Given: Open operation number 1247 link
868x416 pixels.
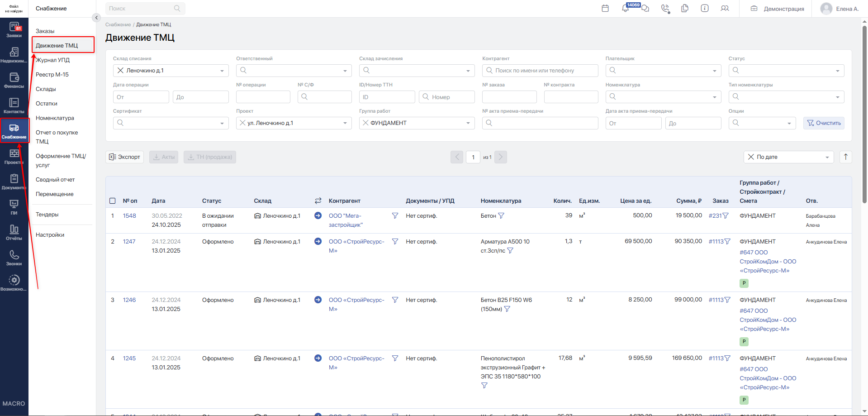Looking at the screenshot, I should coord(129,242).
